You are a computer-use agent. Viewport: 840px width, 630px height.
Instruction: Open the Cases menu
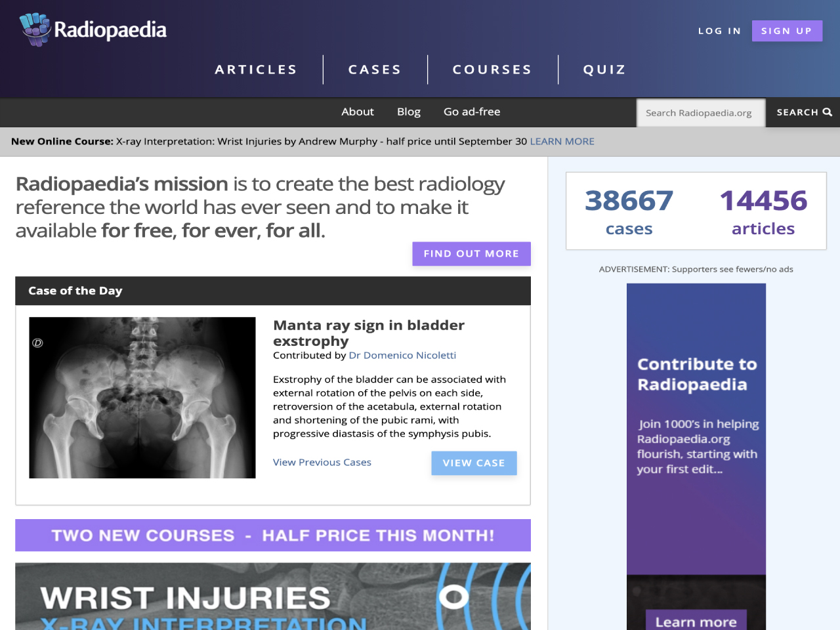click(x=375, y=70)
